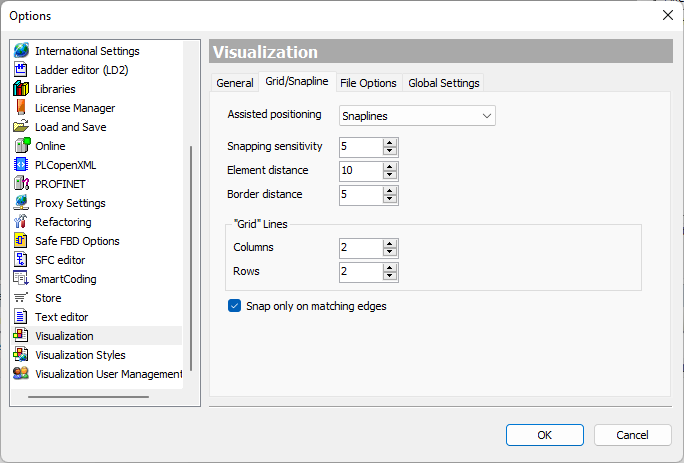This screenshot has height=463, width=684.
Task: Click the Online category icon
Action: [x=22, y=145]
